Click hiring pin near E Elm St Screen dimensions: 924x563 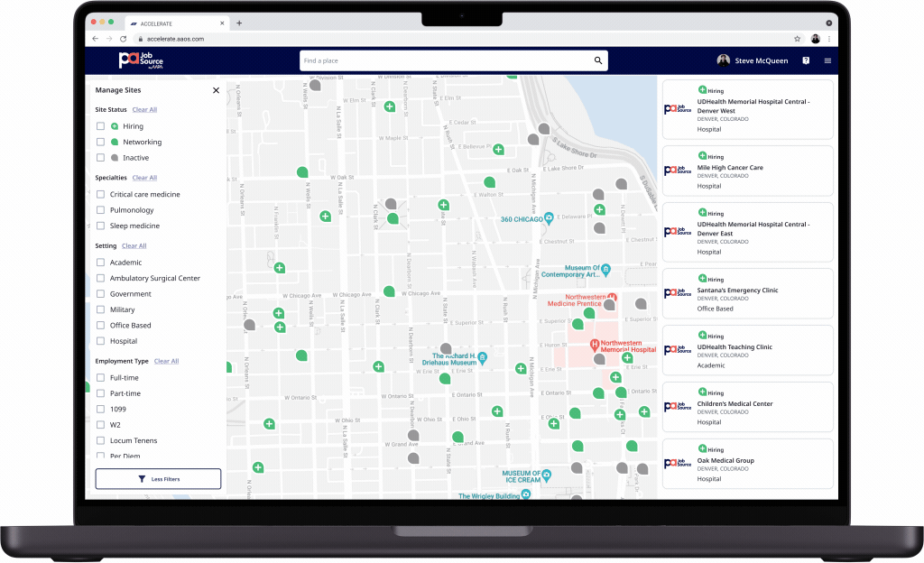tap(390, 106)
